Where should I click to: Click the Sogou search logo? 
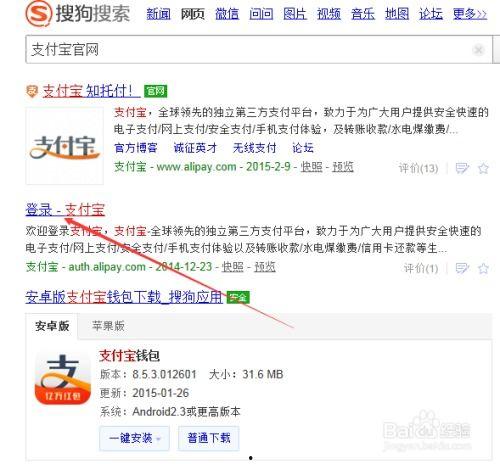point(78,14)
